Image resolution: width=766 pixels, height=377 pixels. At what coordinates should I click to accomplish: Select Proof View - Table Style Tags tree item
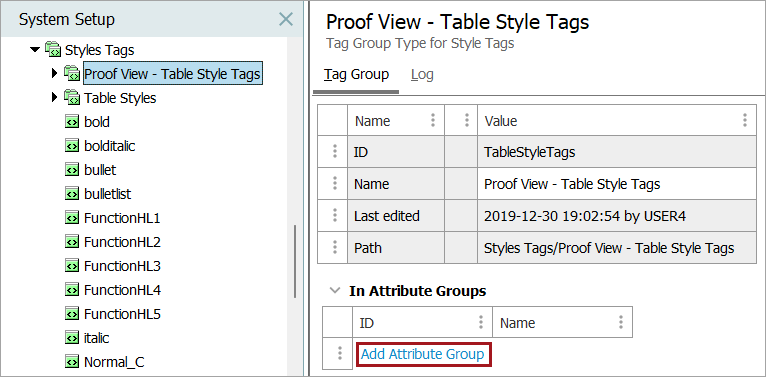173,74
